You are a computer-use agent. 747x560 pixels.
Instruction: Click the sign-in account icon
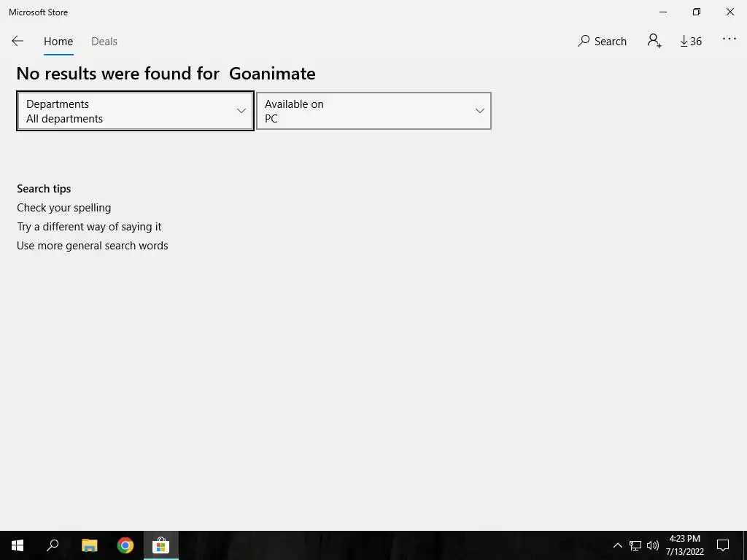click(x=654, y=41)
